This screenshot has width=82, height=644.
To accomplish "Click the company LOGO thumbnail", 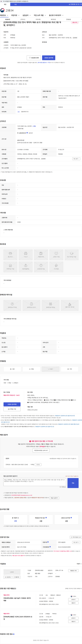I will point(12,572).
